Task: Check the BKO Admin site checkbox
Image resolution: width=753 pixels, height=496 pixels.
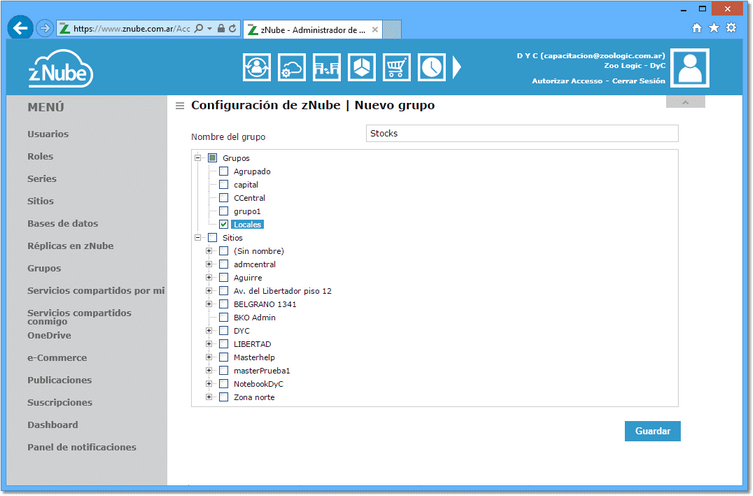Action: pos(224,317)
